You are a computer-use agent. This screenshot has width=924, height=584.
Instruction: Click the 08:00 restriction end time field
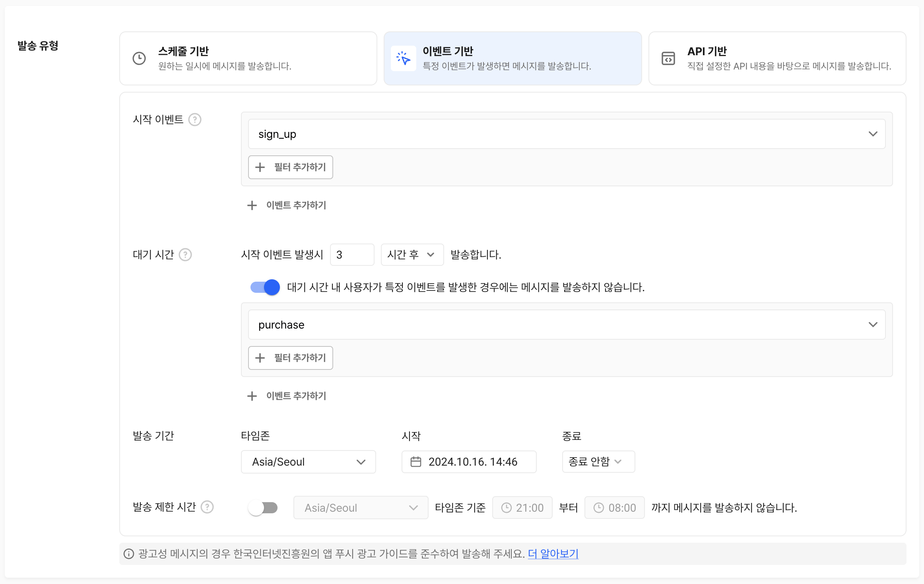(615, 508)
